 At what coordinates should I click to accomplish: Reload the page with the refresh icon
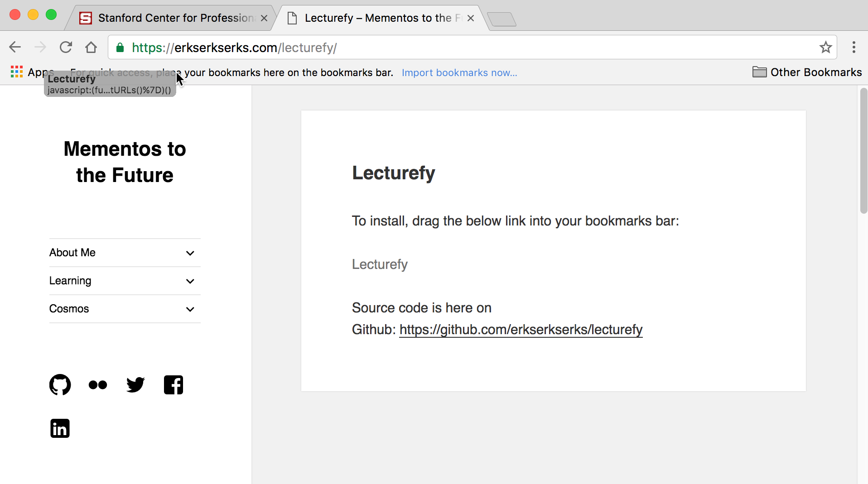[x=66, y=47]
